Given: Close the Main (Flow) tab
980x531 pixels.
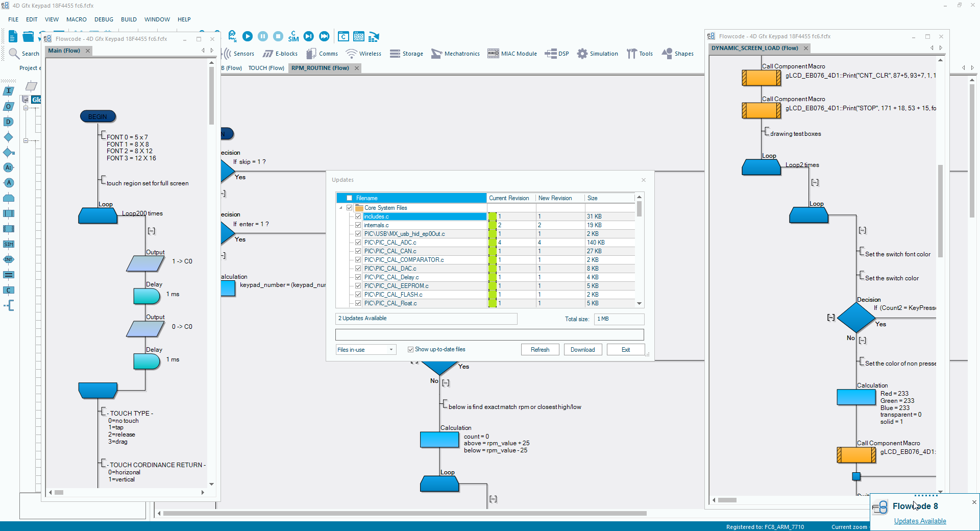Looking at the screenshot, I should (88, 51).
